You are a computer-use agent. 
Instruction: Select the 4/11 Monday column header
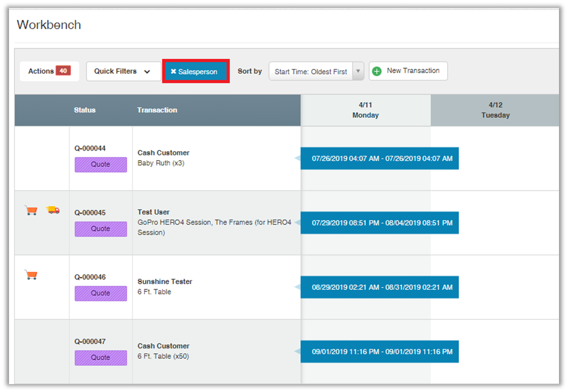(366, 110)
